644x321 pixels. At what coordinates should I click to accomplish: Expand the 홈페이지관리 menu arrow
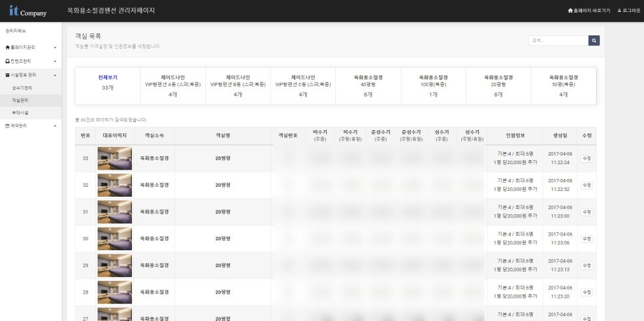coord(55,47)
